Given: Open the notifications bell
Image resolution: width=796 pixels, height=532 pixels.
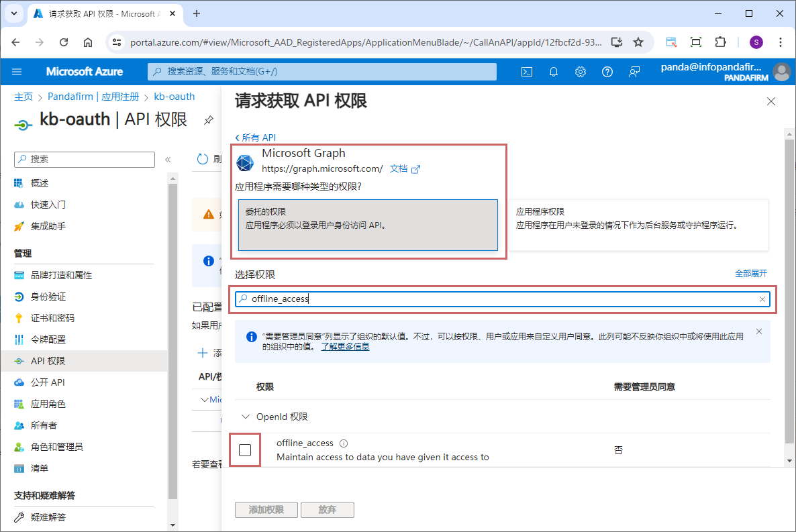Looking at the screenshot, I should pyautogui.click(x=554, y=72).
